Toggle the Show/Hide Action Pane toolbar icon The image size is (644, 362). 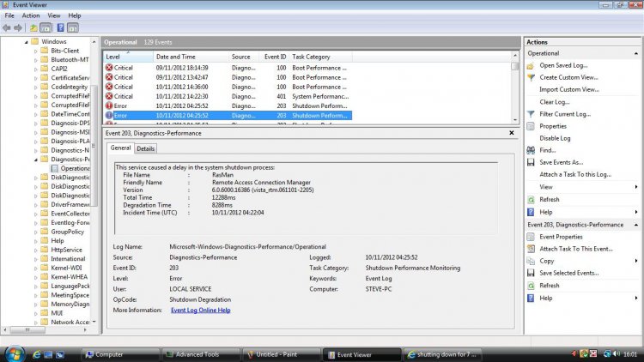pyautogui.click(x=73, y=28)
